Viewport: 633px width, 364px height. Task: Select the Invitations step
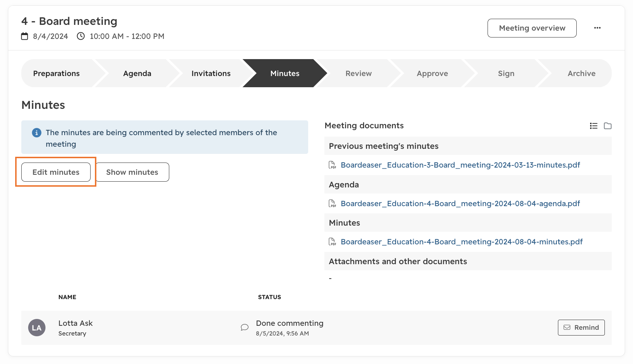coord(211,73)
